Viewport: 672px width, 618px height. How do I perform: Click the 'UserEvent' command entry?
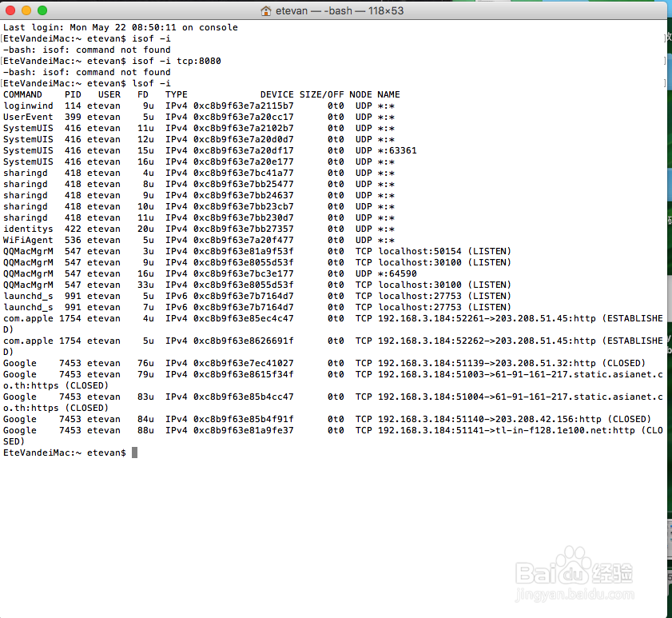pyautogui.click(x=28, y=117)
